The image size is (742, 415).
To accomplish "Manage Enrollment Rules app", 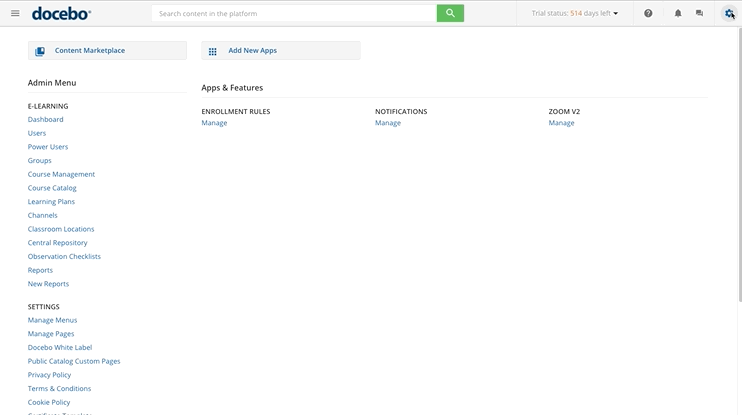I will (x=214, y=123).
